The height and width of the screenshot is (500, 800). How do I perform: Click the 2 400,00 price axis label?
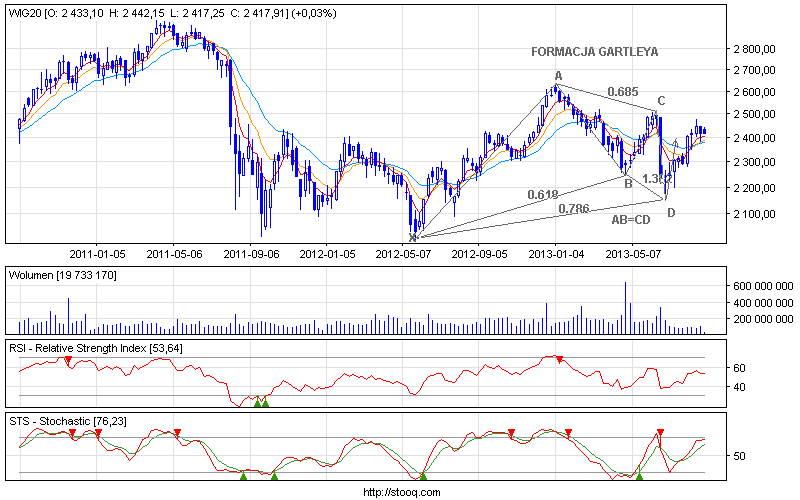click(x=754, y=138)
